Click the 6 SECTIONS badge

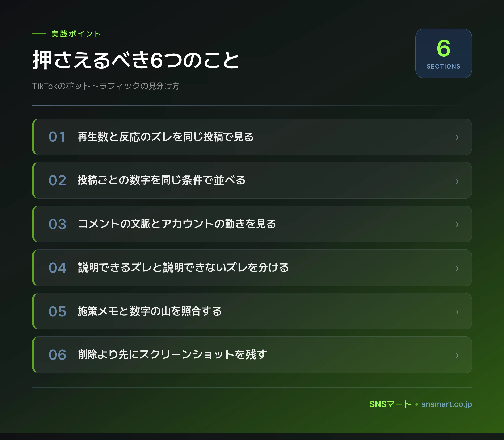coord(443,53)
